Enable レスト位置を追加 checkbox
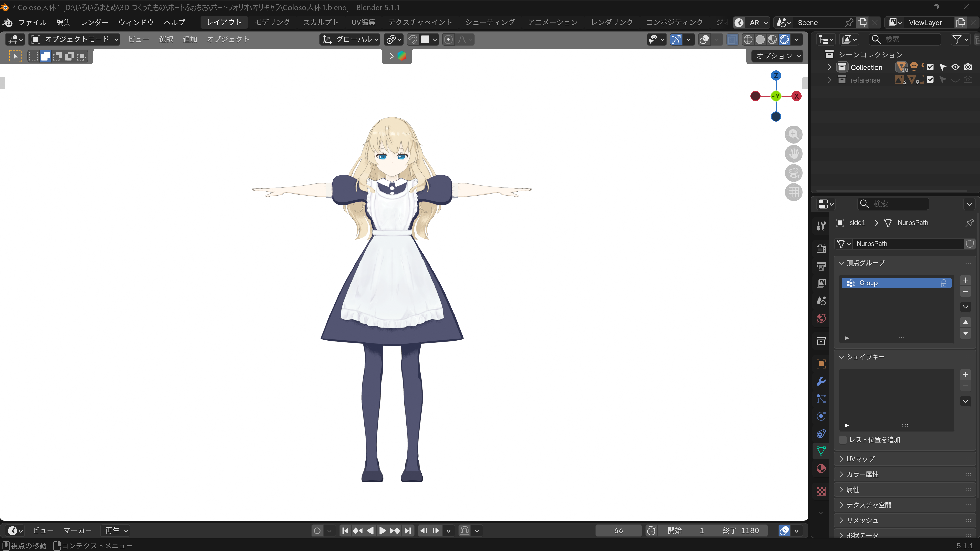 pos(843,440)
